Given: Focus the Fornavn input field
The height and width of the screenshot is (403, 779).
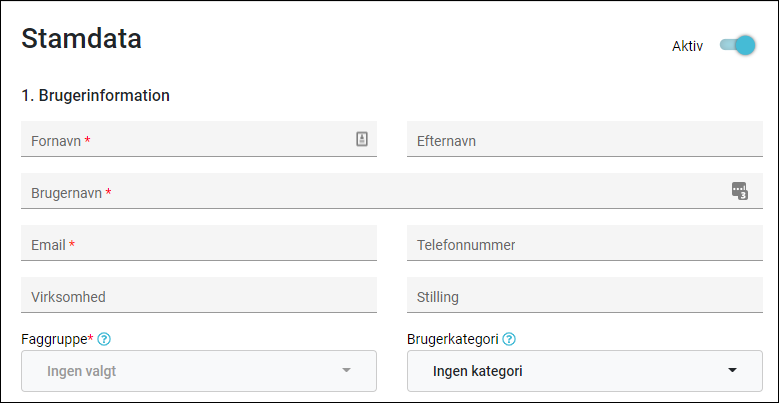Looking at the screenshot, I should pos(199,139).
